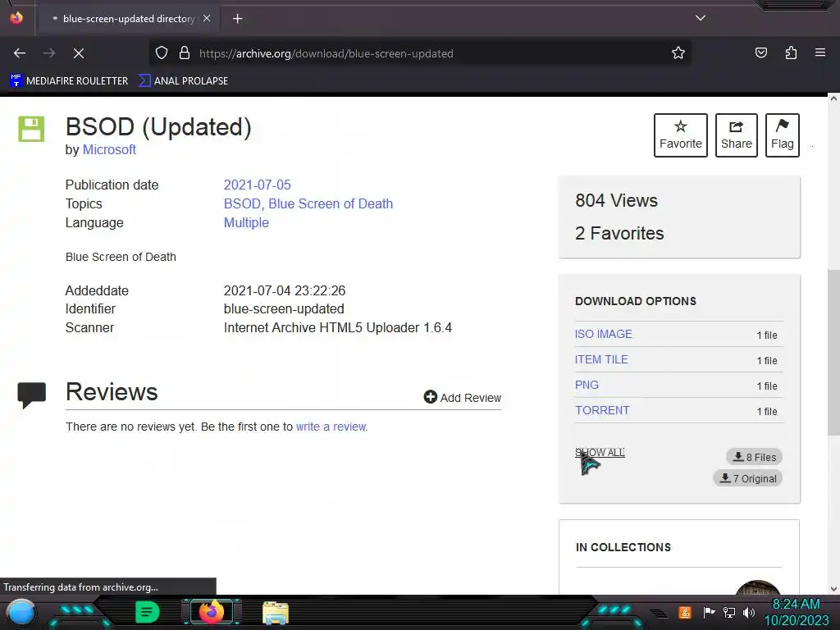Flag this item
This screenshot has width=840, height=630.
tap(782, 135)
